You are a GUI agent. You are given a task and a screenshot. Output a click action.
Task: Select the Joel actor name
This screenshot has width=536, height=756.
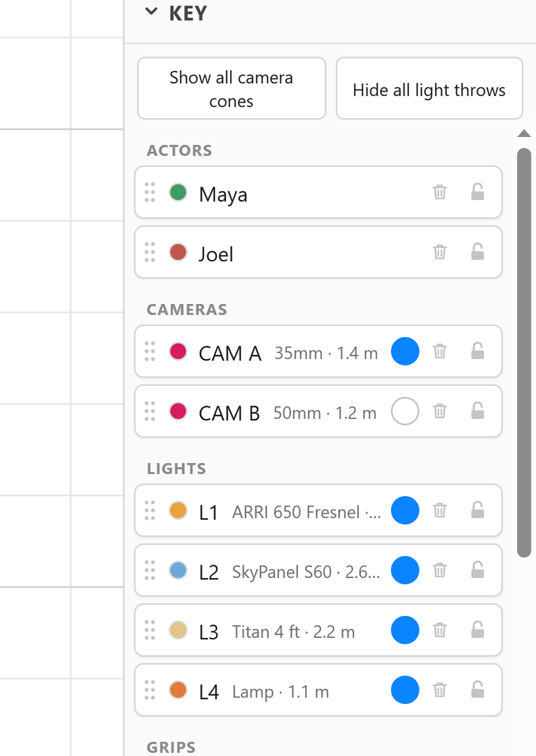click(x=216, y=254)
